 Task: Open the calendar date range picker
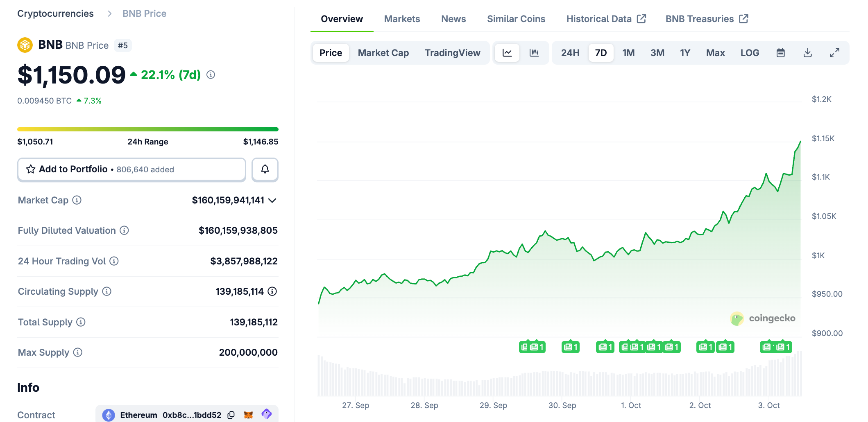780,52
